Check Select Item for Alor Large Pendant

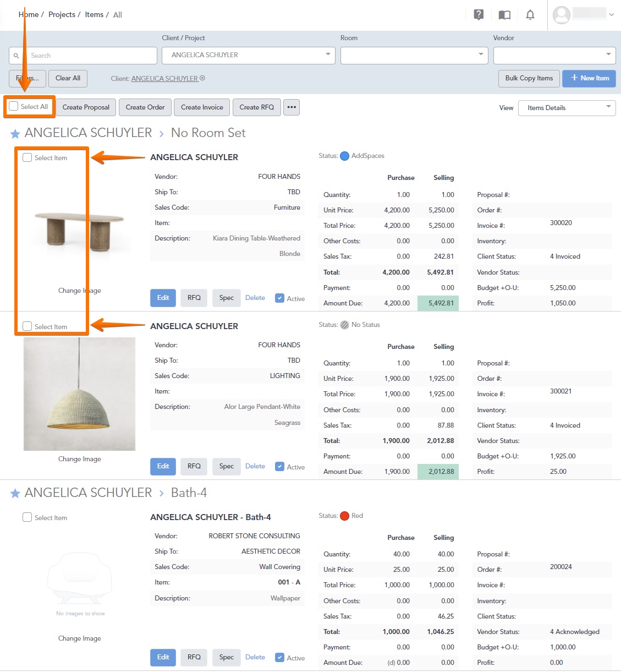[x=27, y=326]
